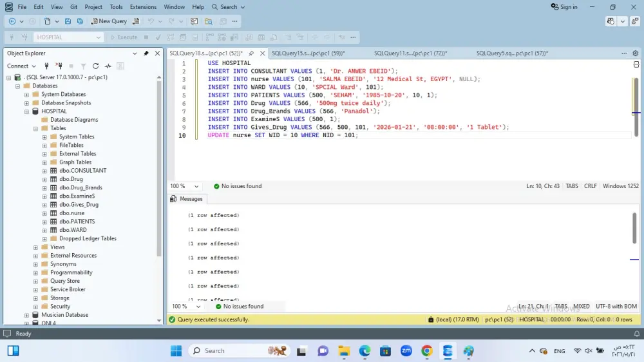
Task: Switch to SQLQuery15 tab
Action: pyautogui.click(x=308, y=53)
